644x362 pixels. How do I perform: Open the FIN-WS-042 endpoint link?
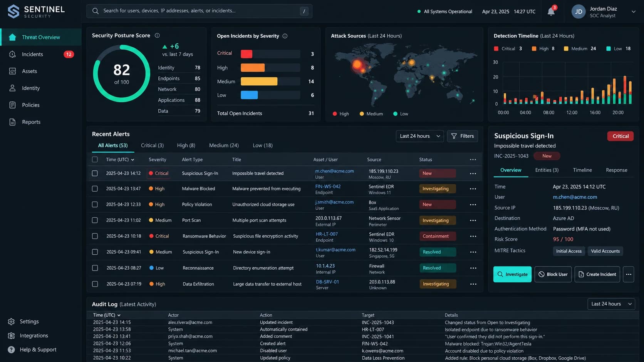tap(328, 187)
